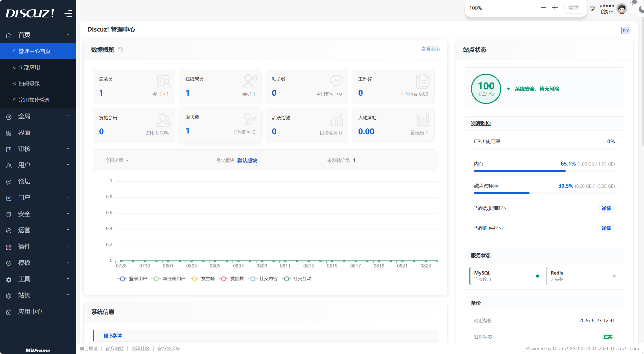
Task: Click the 审核 sidebar icon
Action: click(9, 149)
